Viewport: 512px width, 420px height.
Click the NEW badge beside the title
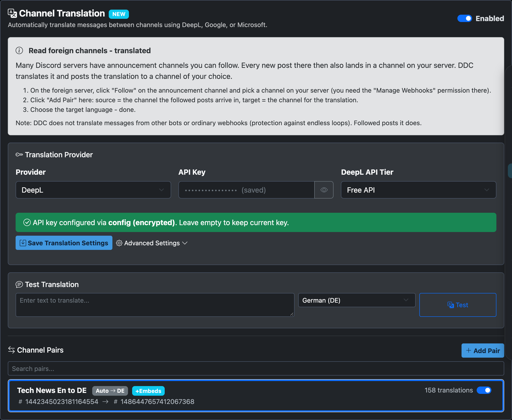(x=119, y=14)
